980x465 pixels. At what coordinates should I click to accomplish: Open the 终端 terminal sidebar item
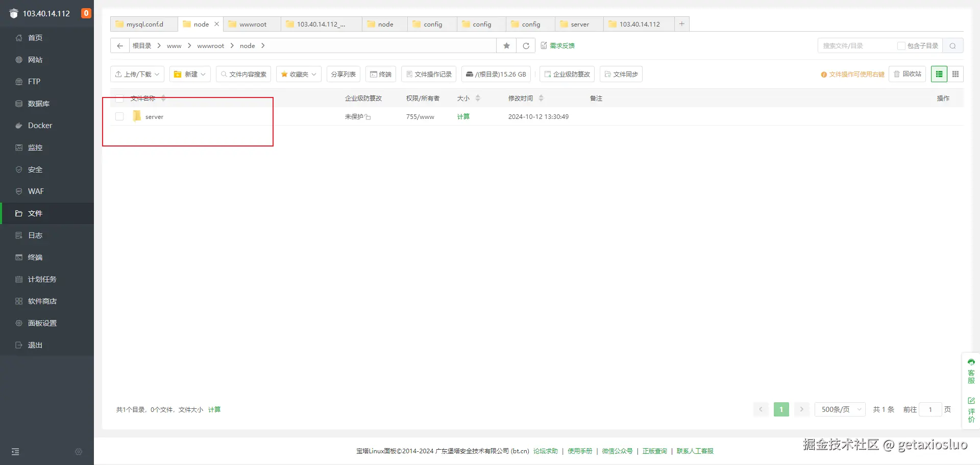pyautogui.click(x=47, y=257)
